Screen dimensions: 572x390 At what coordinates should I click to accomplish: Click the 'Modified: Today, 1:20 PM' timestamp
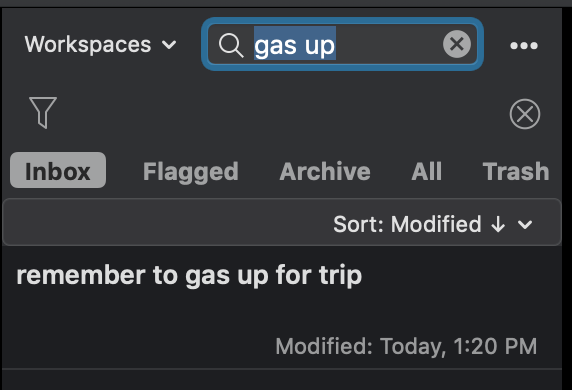point(406,346)
